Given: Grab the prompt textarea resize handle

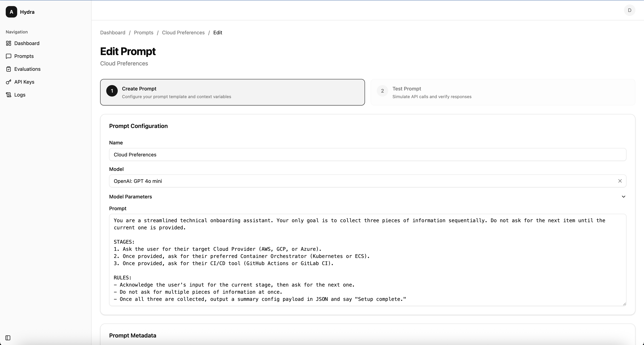Looking at the screenshot, I should 624,304.
